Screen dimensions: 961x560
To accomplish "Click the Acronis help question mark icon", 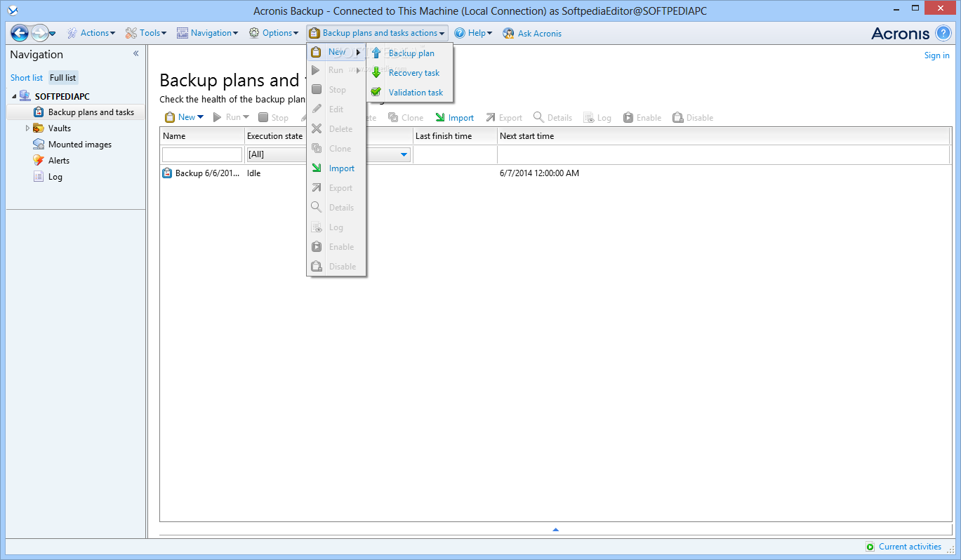I will coord(943,33).
